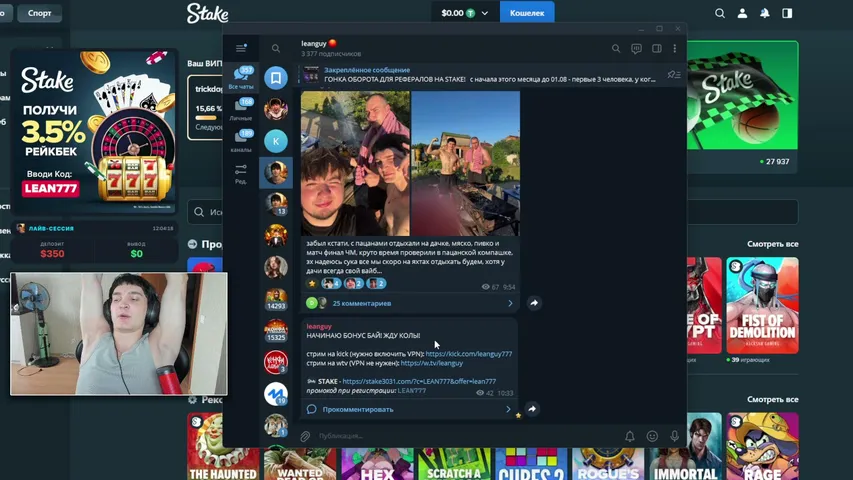This screenshot has width=853, height=480.
Task: Open channel comments icon in header
Action: [x=636, y=48]
